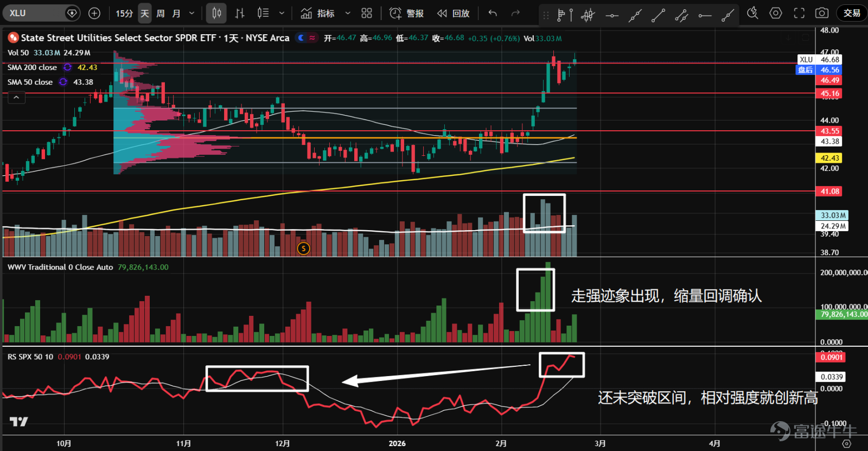Click the 45.16 red price line label
The height and width of the screenshot is (451, 868).
829,93
